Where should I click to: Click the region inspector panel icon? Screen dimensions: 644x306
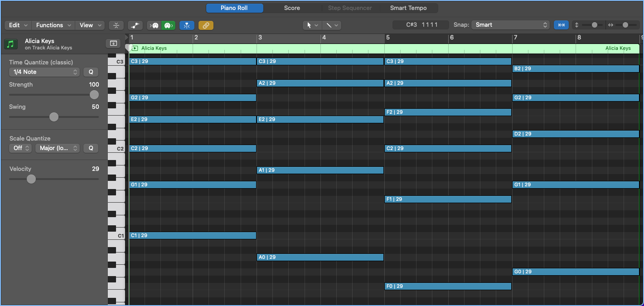pos(113,43)
